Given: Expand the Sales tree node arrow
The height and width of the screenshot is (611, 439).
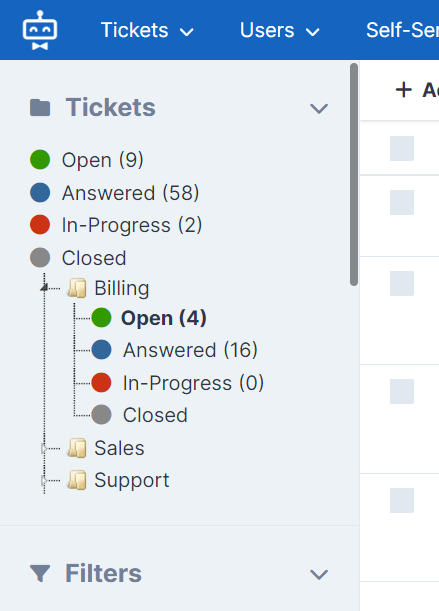Looking at the screenshot, I should pyautogui.click(x=44, y=449).
